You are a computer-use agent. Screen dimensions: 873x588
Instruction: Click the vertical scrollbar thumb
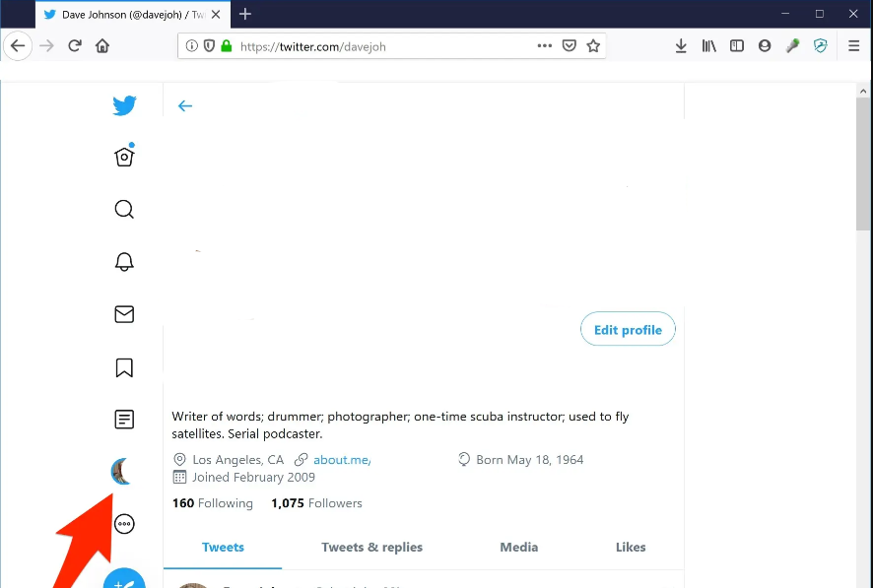(x=863, y=164)
